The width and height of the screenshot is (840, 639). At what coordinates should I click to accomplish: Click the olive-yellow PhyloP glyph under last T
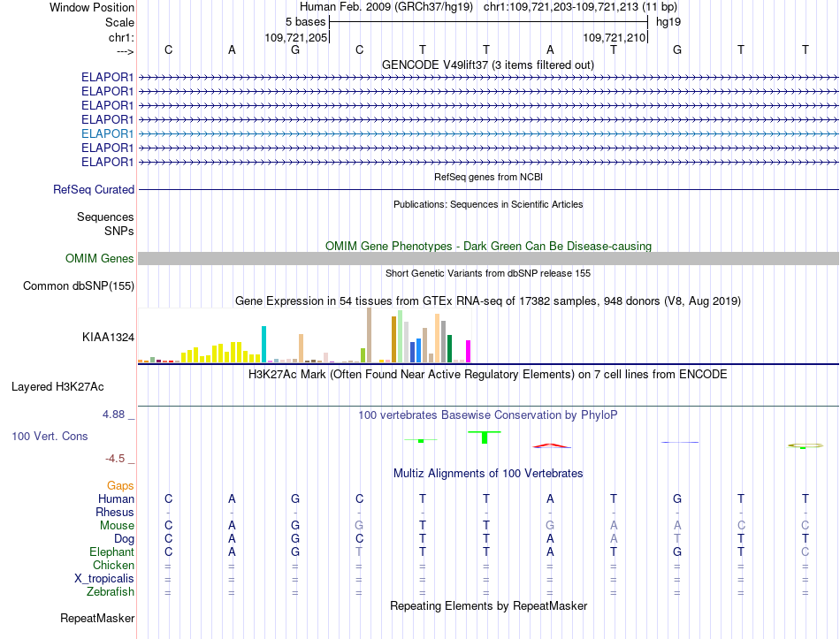806,445
